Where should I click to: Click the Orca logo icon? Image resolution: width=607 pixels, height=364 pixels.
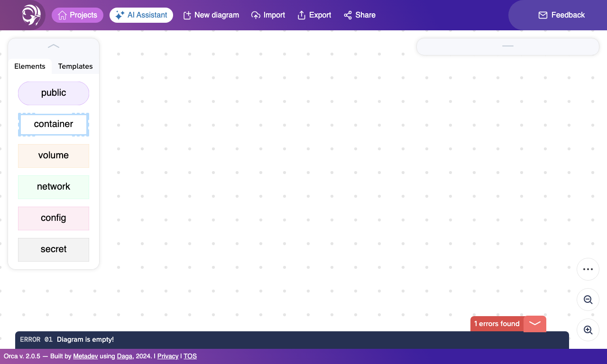[31, 15]
